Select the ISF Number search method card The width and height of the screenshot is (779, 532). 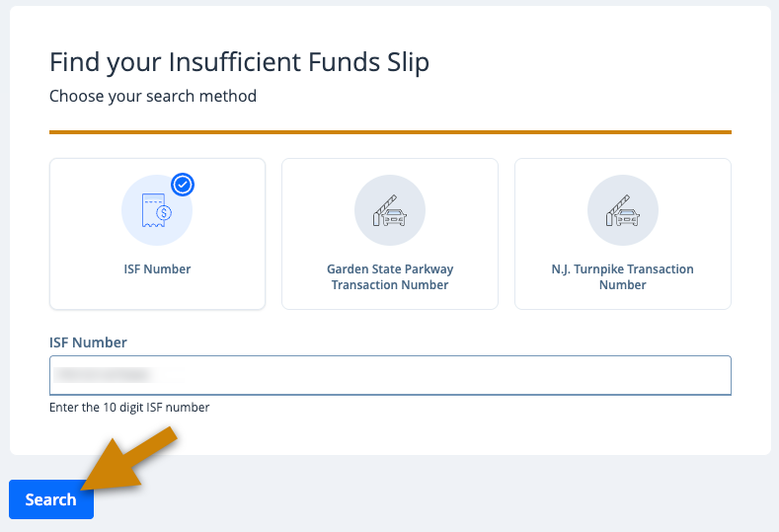tap(158, 234)
